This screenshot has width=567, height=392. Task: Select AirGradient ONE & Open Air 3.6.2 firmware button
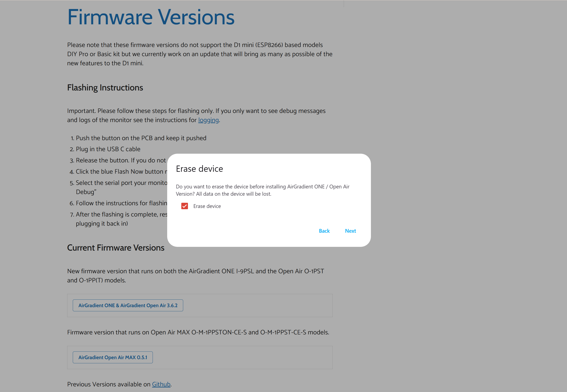point(128,305)
